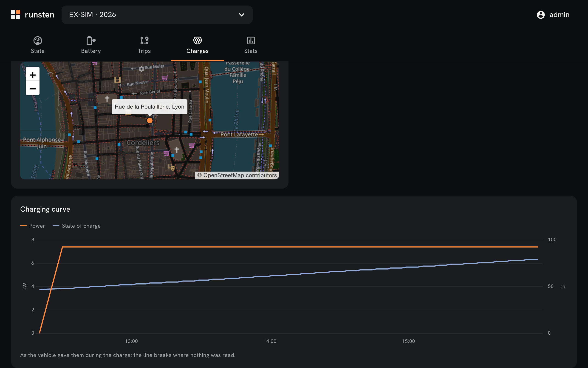Screen dimensions: 588x368
Task: Click the runsten logo icon
Action: click(x=16, y=14)
